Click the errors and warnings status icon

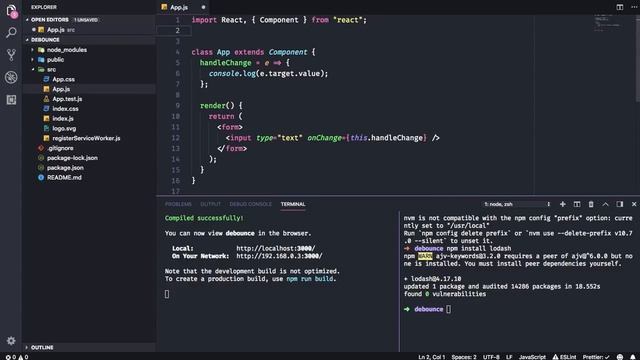coord(17,357)
